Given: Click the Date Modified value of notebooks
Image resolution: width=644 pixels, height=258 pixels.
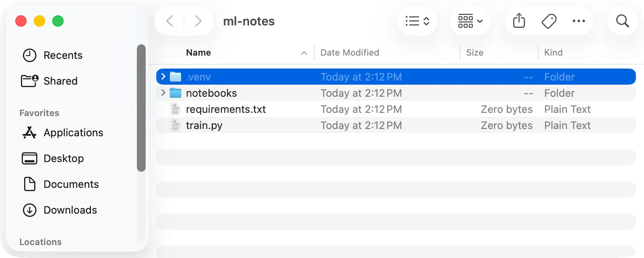Looking at the screenshot, I should tap(361, 93).
